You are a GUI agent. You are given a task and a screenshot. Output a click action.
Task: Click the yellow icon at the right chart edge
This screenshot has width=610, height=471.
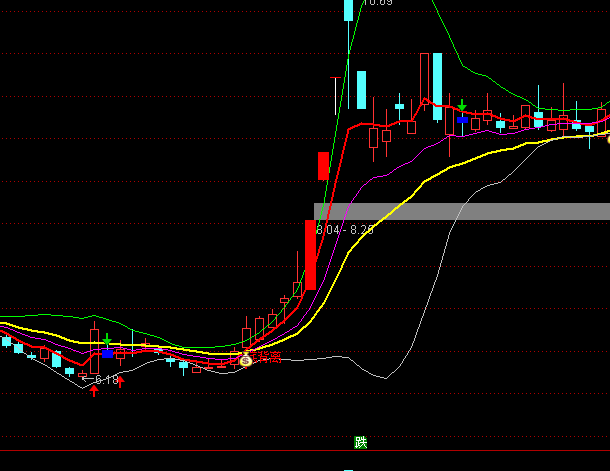point(607,139)
